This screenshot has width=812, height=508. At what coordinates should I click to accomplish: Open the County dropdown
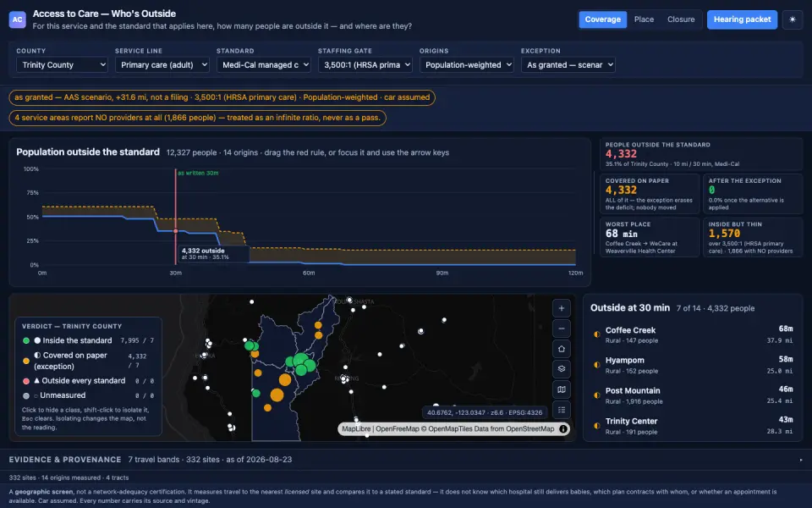[x=62, y=65]
